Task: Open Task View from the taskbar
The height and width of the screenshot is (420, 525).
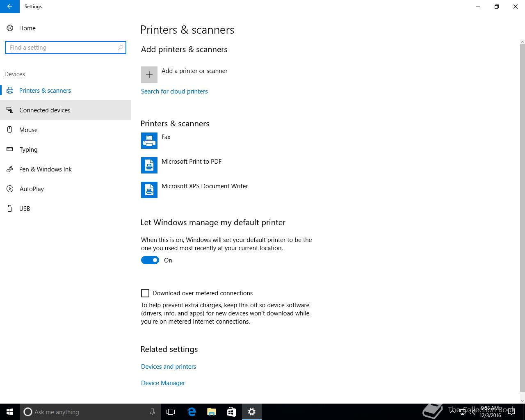Action: click(x=171, y=412)
